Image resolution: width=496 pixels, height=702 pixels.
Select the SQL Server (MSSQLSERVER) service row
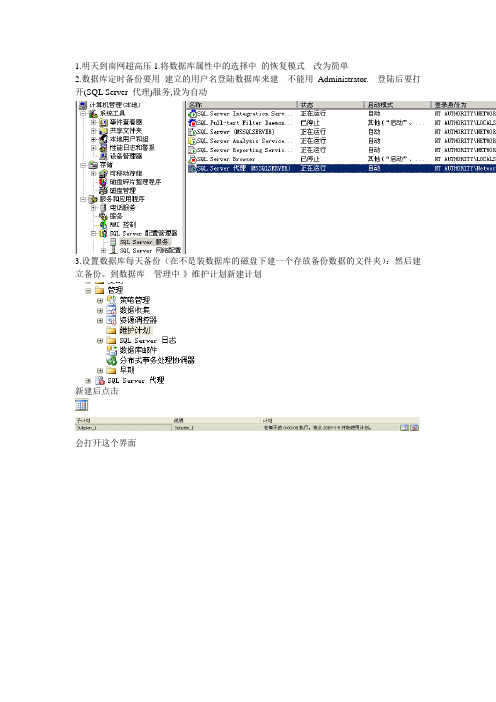342,132
